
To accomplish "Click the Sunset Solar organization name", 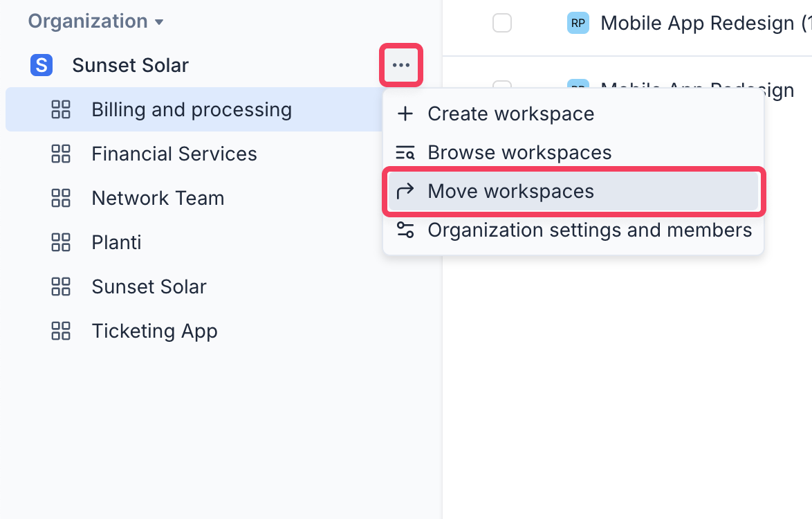I will coord(130,66).
